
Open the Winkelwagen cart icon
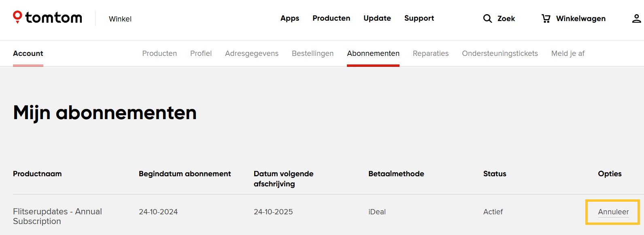tap(546, 18)
